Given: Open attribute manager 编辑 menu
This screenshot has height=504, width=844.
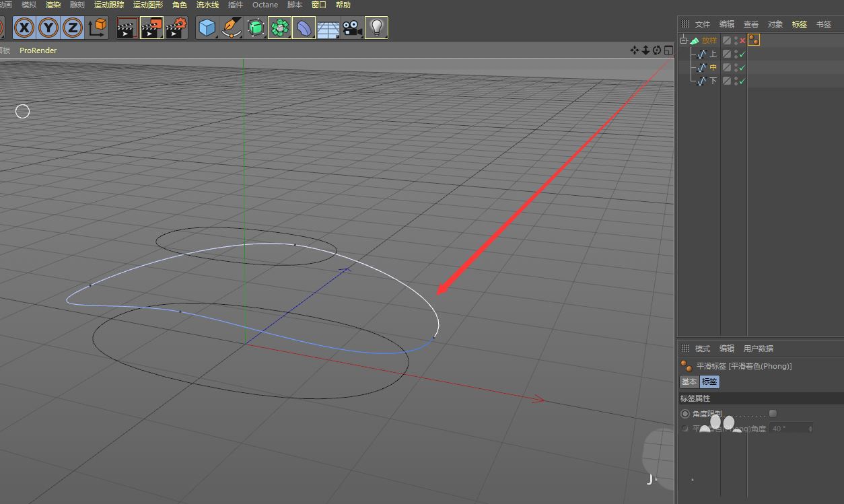Looking at the screenshot, I should pos(727,349).
